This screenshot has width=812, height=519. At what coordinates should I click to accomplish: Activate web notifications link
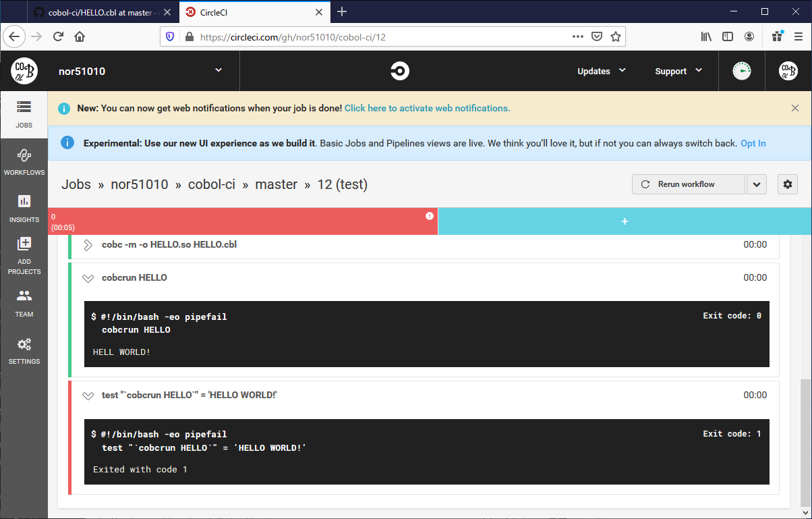pyautogui.click(x=427, y=108)
